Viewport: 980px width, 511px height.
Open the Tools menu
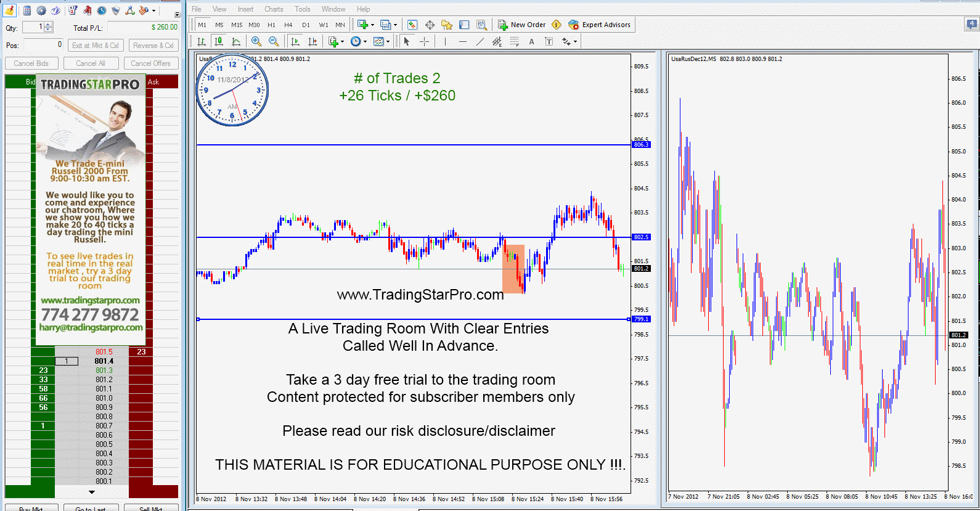pos(303,9)
